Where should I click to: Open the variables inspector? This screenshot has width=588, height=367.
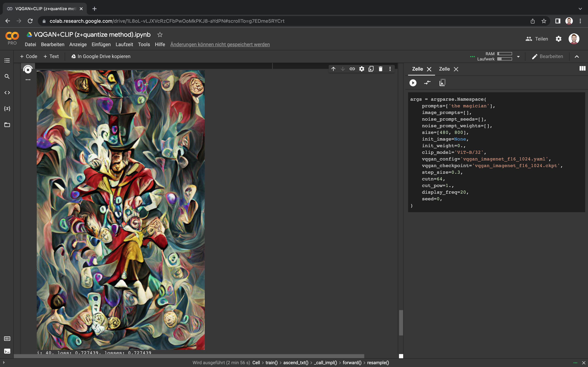click(x=7, y=109)
